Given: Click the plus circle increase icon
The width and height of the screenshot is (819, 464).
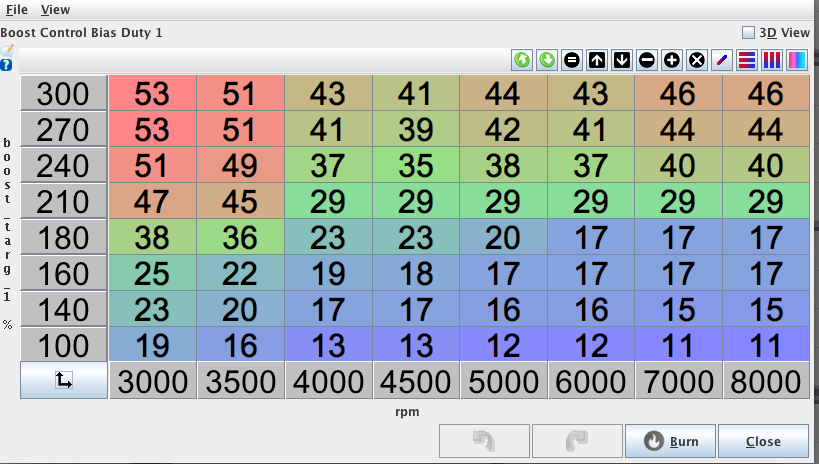Looking at the screenshot, I should 671,60.
